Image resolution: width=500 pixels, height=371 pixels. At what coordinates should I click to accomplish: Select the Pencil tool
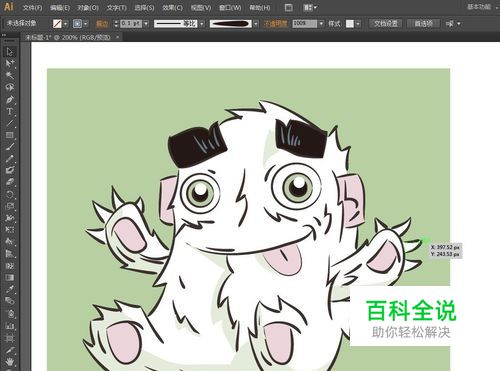tap(9, 159)
